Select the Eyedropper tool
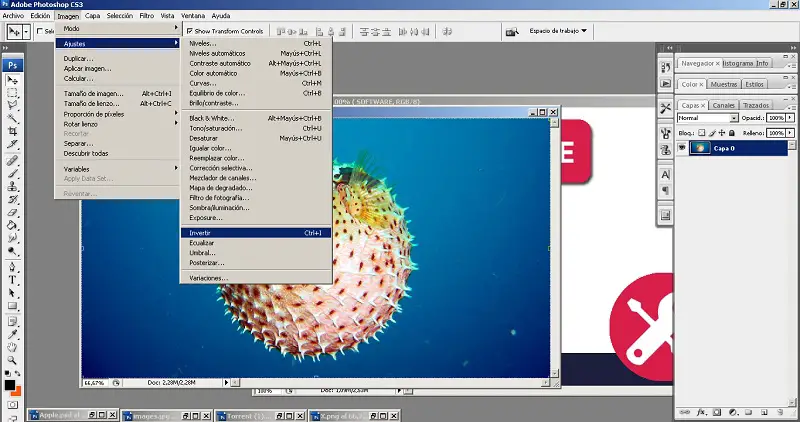This screenshot has height=422, width=800. pos(12,335)
